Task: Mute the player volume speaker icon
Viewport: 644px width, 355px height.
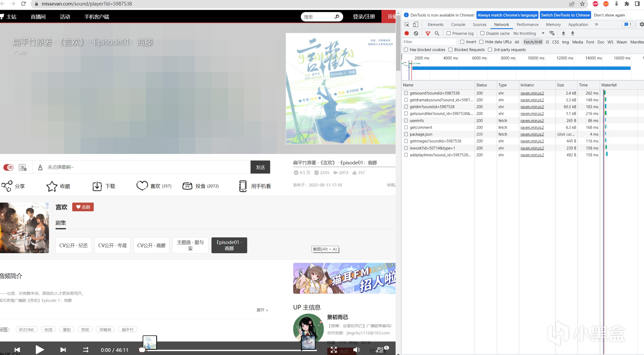Action: point(356,350)
